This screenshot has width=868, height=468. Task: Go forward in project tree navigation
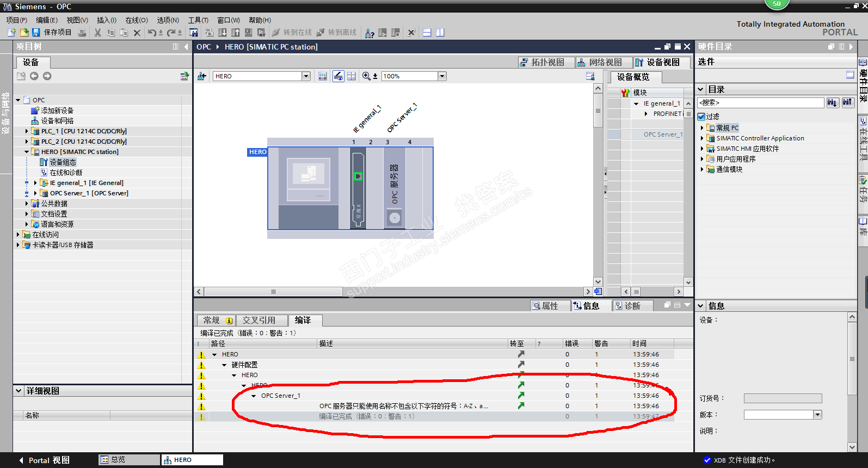[47, 76]
